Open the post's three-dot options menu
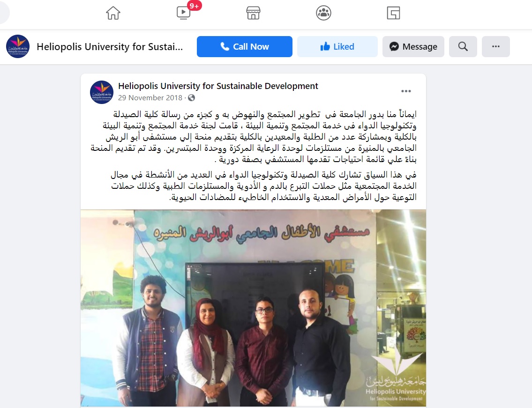 coord(406,91)
